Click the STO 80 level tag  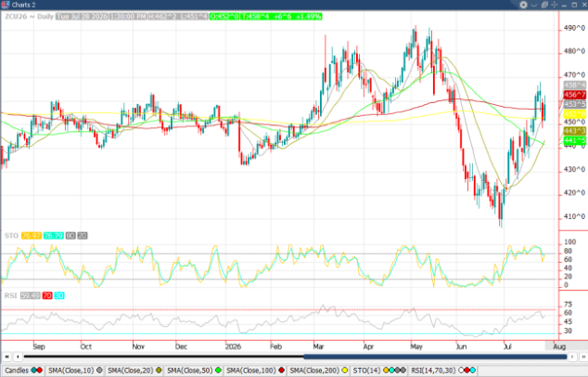70,236
